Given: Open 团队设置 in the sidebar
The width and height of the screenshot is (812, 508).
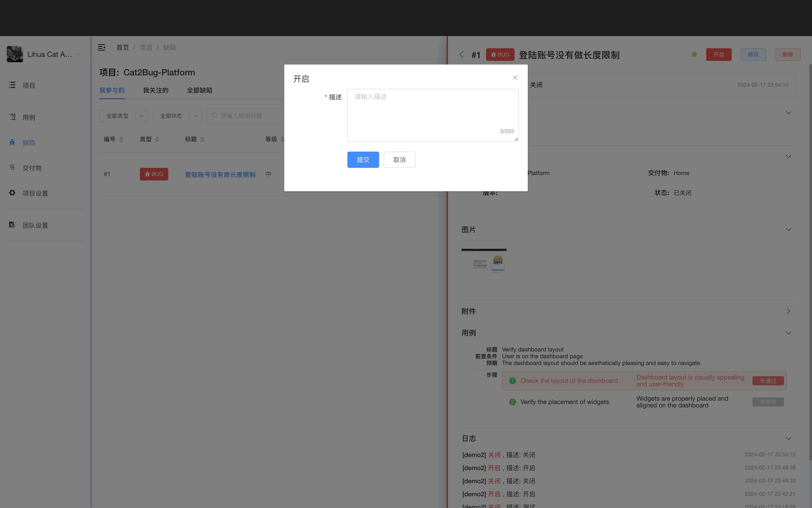Looking at the screenshot, I should [x=45, y=225].
